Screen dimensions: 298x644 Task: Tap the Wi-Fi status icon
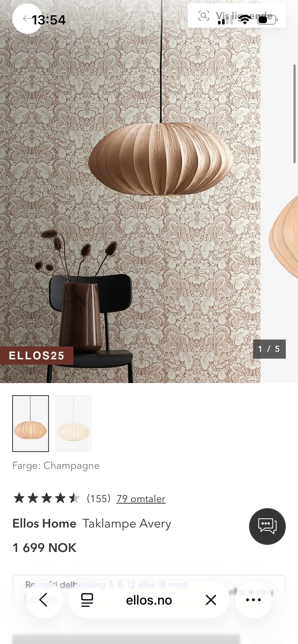pyautogui.click(x=245, y=20)
